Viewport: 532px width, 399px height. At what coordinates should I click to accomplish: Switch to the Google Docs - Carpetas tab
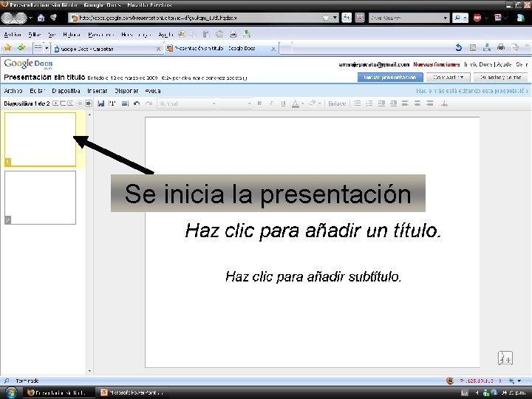coord(107,49)
